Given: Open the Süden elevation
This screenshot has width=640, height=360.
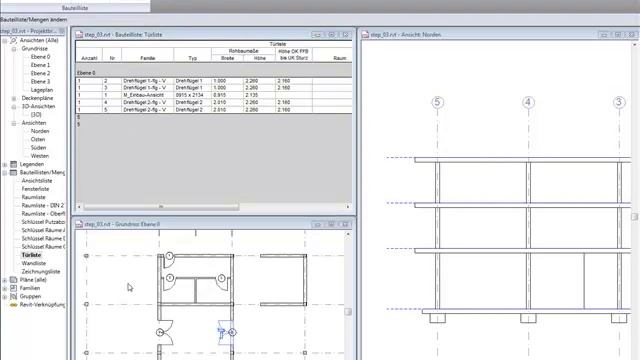Looking at the screenshot, I should [x=38, y=148].
